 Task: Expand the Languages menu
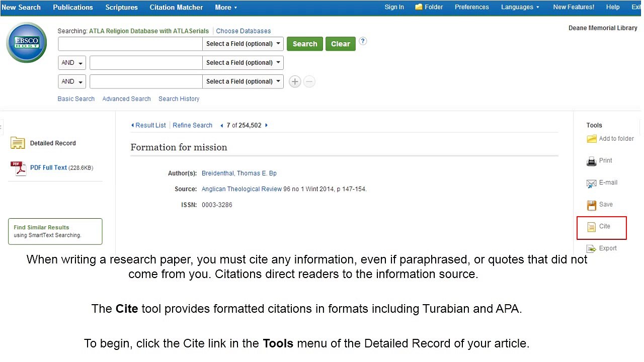coord(520,7)
